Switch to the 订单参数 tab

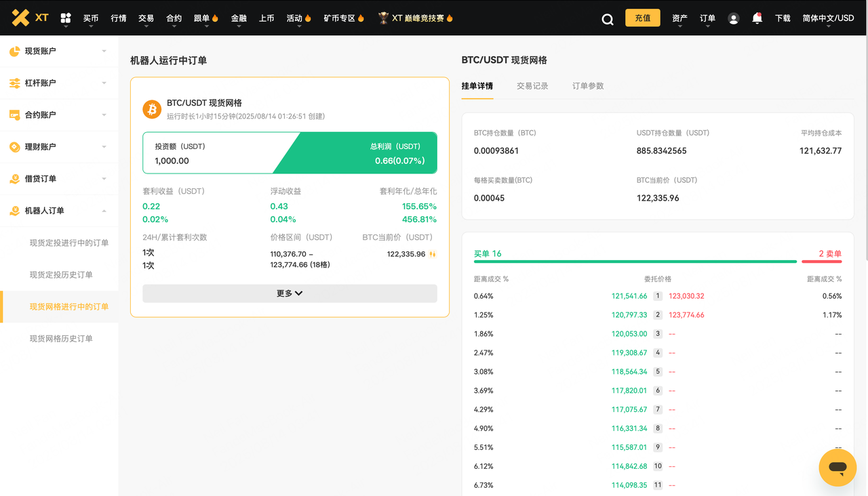tap(588, 86)
